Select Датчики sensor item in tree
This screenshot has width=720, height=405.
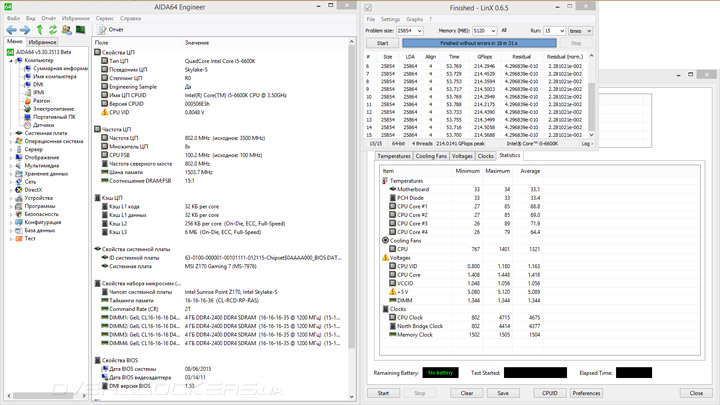[x=43, y=125]
